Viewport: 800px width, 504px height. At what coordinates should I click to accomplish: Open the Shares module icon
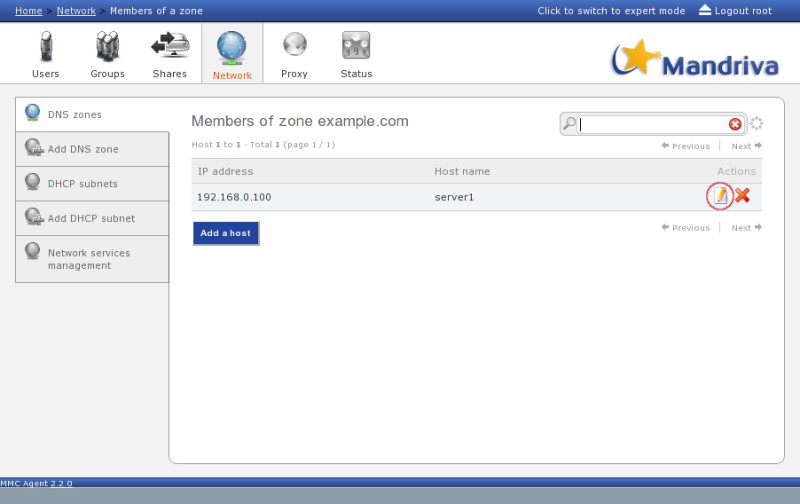point(170,46)
